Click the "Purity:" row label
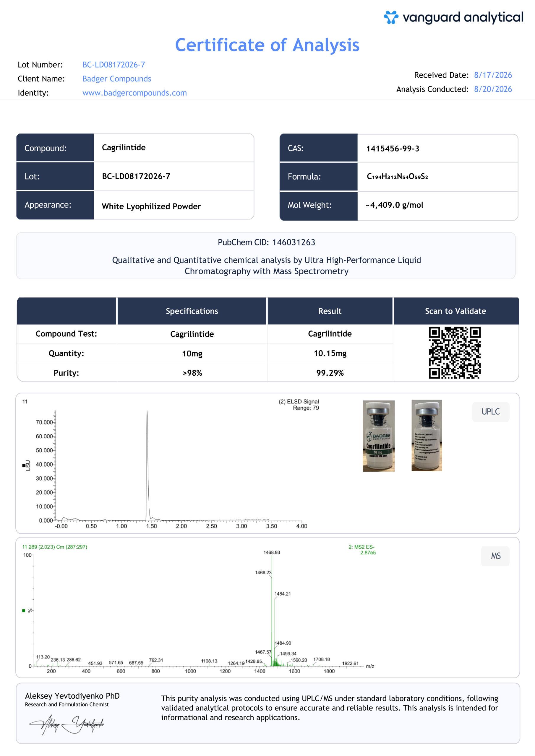This screenshot has width=535, height=756. (66, 373)
